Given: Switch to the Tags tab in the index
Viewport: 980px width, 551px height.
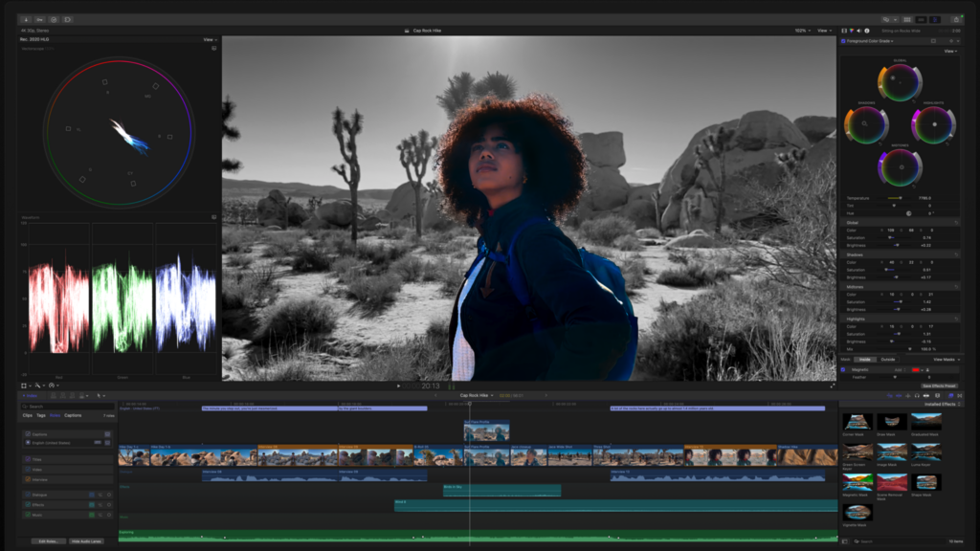Looking at the screenshot, I should (40, 415).
